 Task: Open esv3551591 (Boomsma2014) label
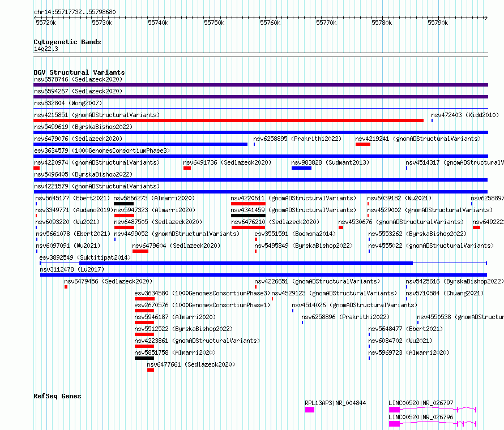click(295, 234)
